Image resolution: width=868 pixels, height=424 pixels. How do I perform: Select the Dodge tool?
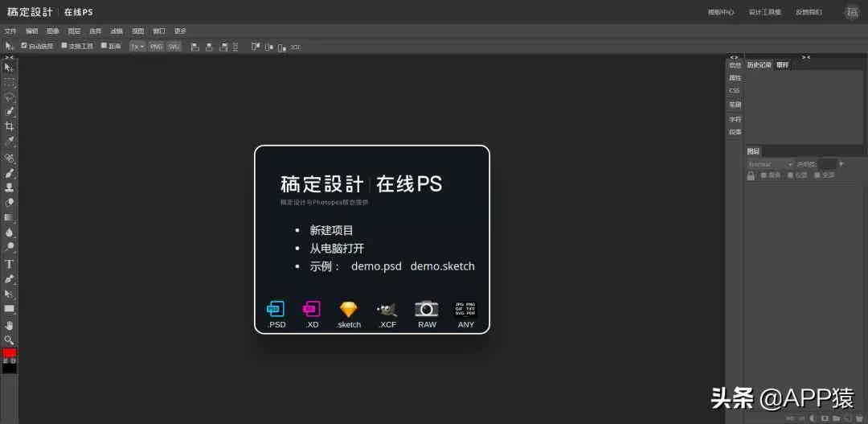(9, 247)
